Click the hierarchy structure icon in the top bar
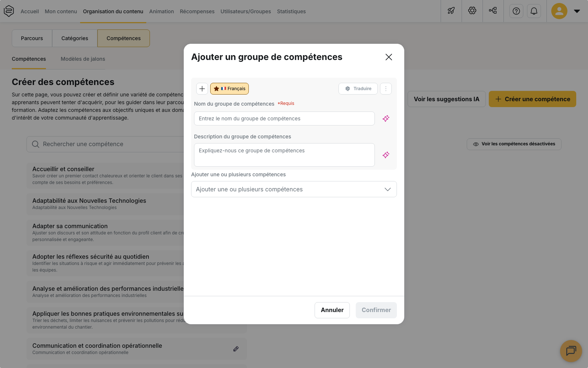 (x=493, y=11)
